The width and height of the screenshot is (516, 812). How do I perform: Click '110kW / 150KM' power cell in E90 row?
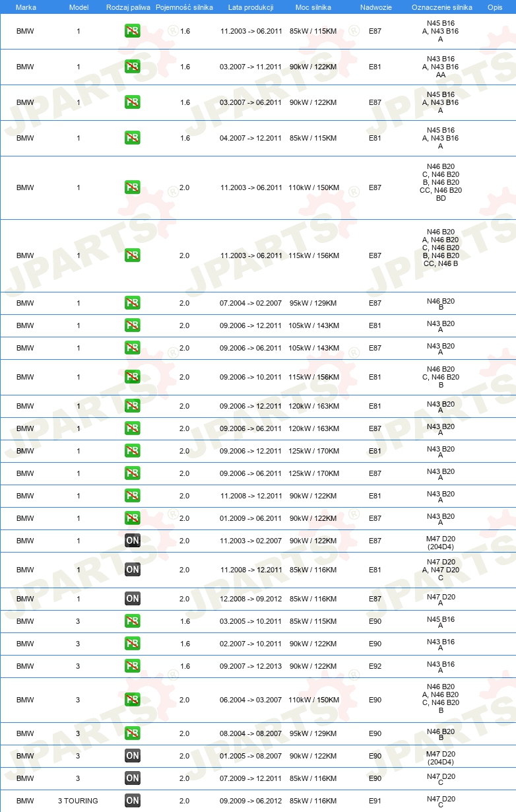(x=313, y=700)
